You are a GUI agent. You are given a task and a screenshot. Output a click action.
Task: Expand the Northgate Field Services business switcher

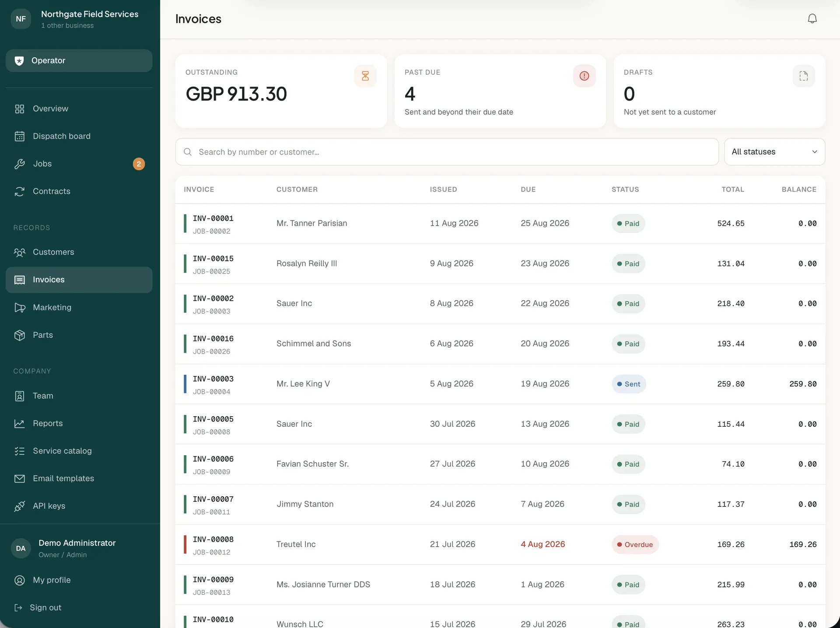(x=79, y=19)
